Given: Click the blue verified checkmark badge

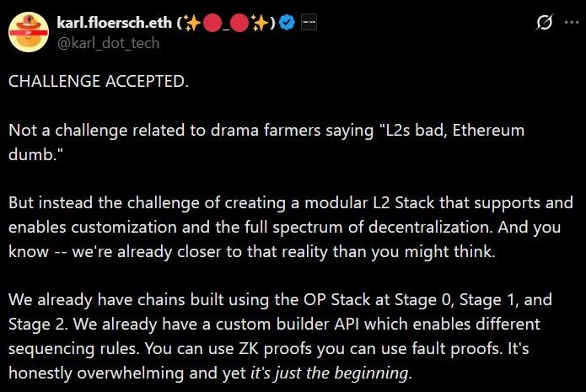Looking at the screenshot, I should pyautogui.click(x=287, y=24).
